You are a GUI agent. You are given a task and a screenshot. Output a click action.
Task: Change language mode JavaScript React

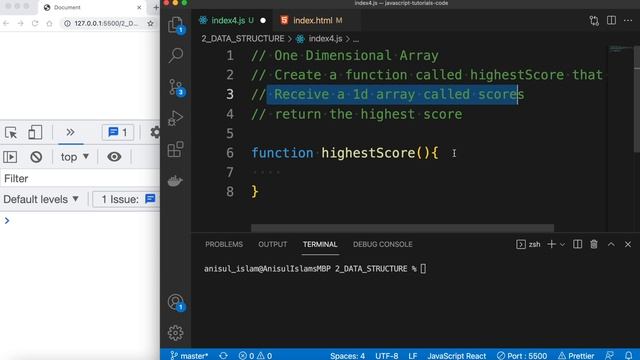click(x=457, y=356)
